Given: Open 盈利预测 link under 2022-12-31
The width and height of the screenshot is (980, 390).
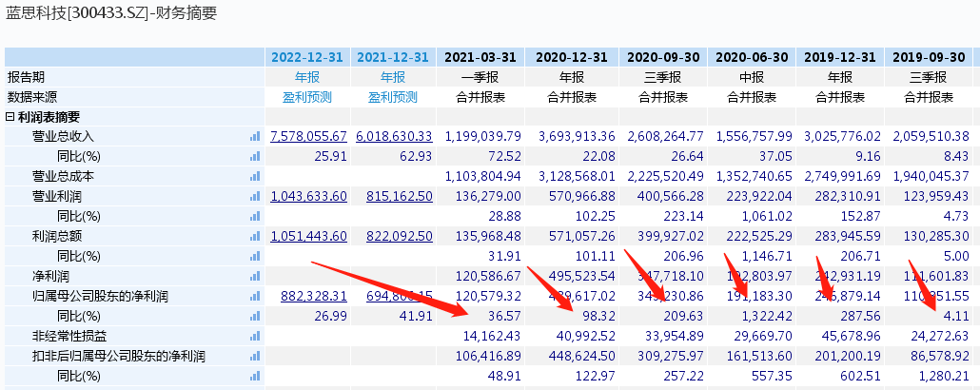Looking at the screenshot, I should tap(307, 97).
